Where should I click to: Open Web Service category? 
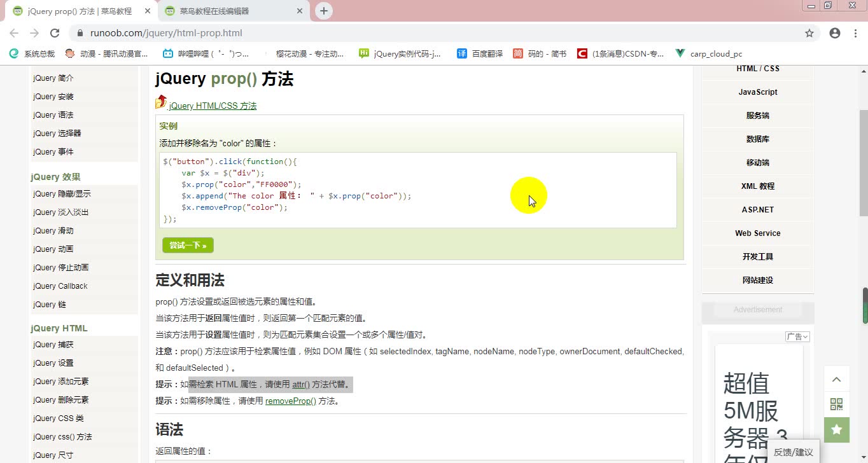757,233
